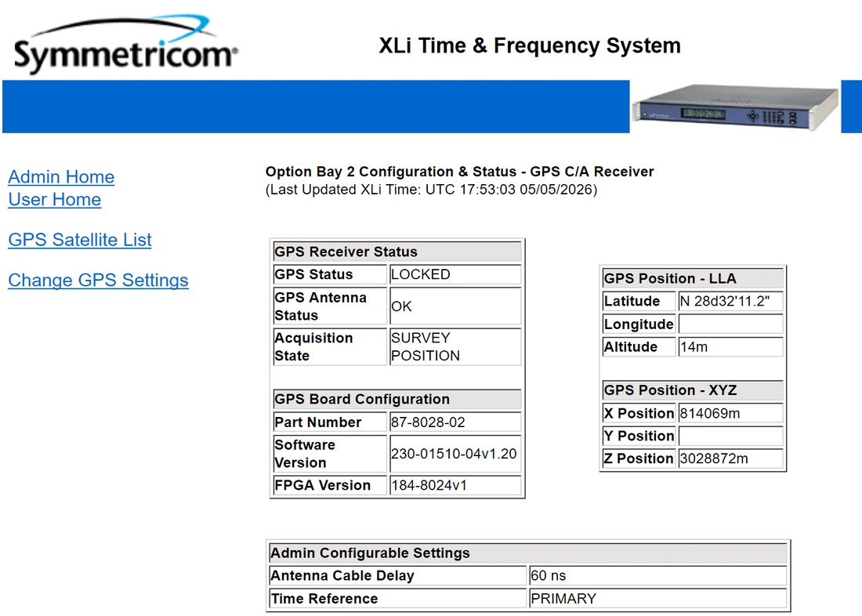Click the GPS Board Configuration header
The image size is (862, 616).
click(x=397, y=399)
